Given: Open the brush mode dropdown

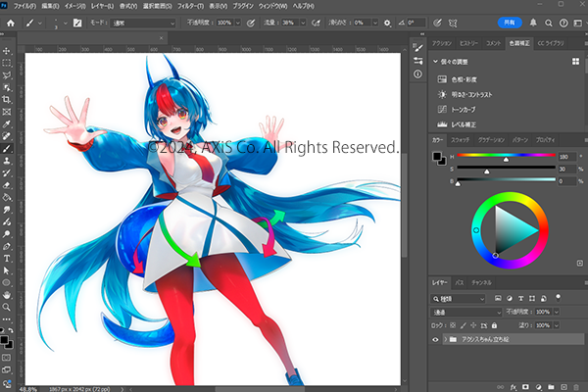Looking at the screenshot, I should [x=143, y=23].
